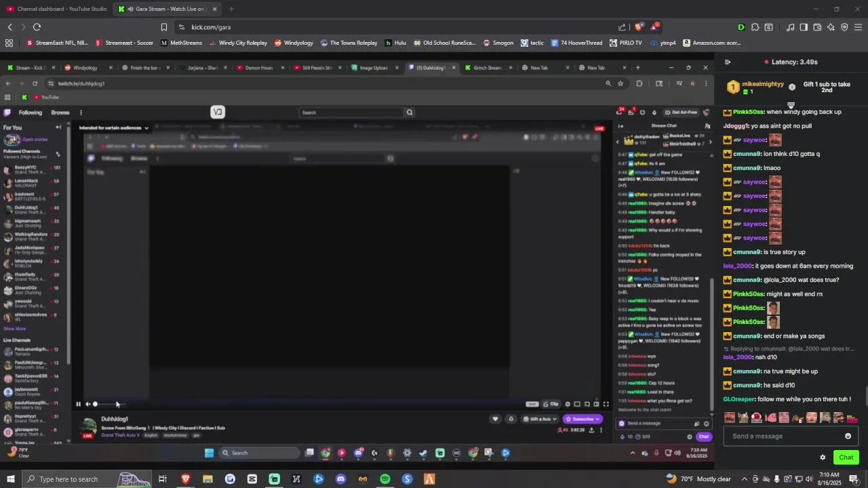Open StreamEast: NFL, NB... bookmark
The height and width of the screenshot is (488, 868).
tap(57, 43)
